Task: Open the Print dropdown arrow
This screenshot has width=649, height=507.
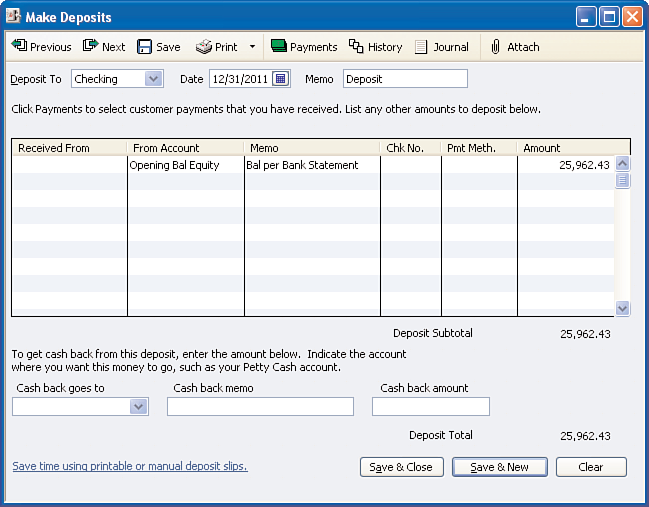Action: pos(252,47)
